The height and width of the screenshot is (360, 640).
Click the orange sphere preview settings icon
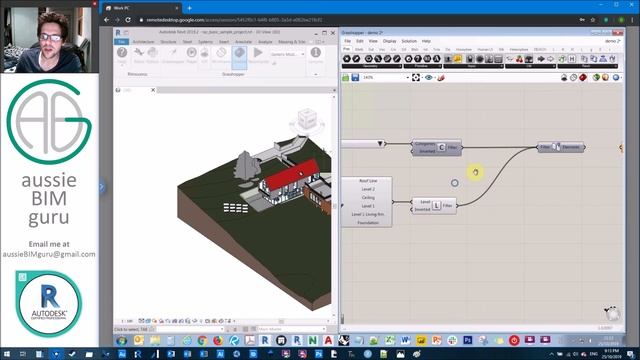coord(605,78)
